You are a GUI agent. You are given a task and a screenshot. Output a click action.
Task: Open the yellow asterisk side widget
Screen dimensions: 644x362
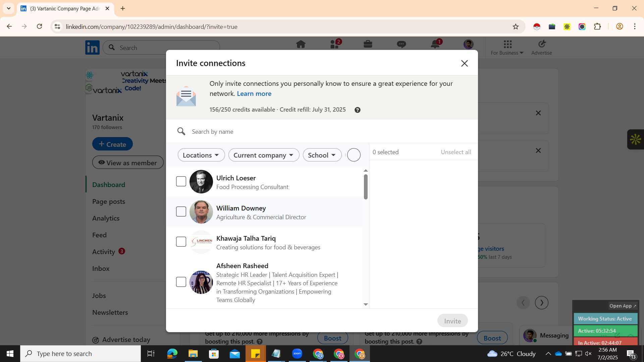point(635,139)
